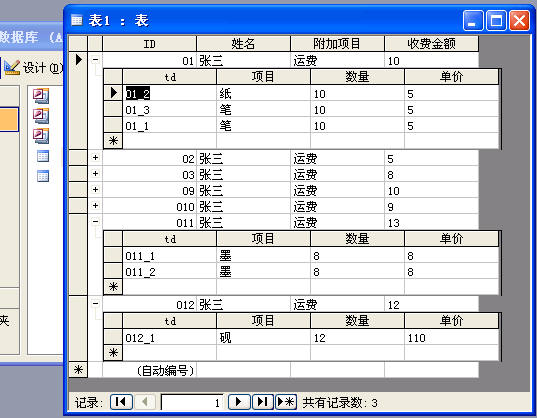Click the 项目 subtable header under record 011
537x418 pixels.
coord(263,239)
